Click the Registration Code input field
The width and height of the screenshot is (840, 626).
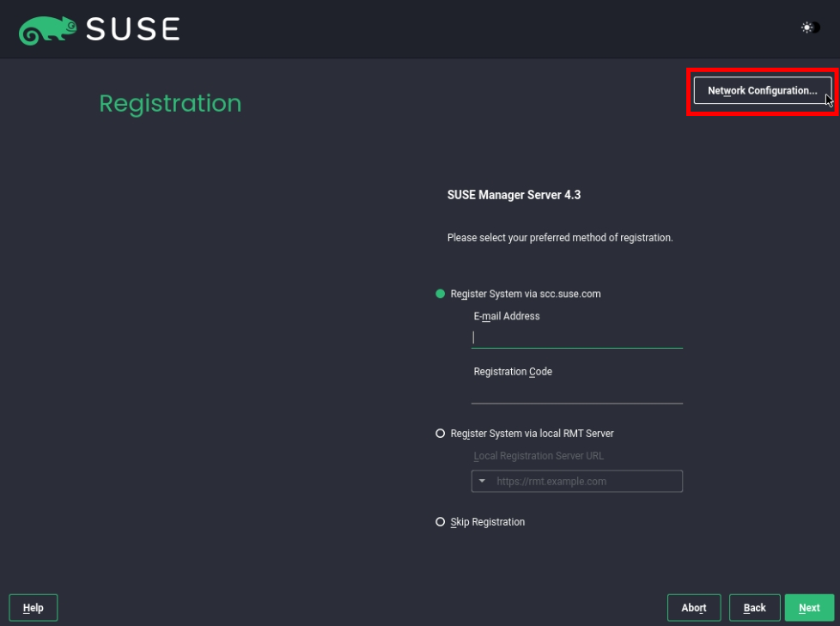tap(577, 393)
